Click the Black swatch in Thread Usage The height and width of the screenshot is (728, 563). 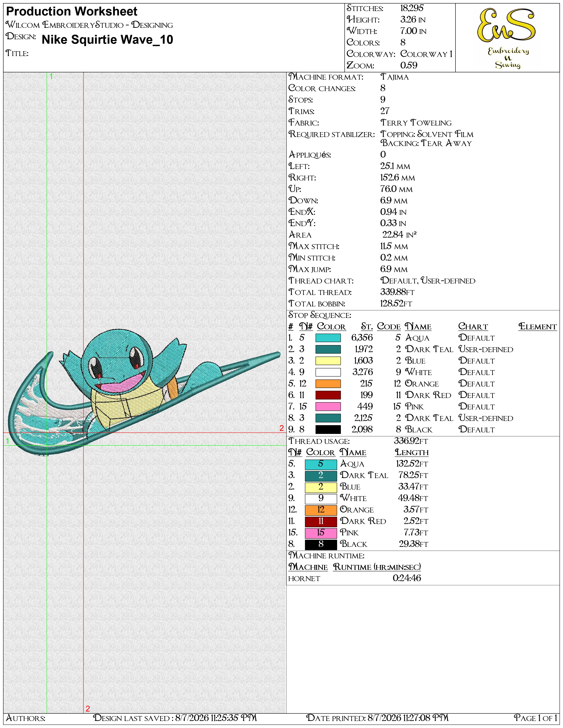(x=321, y=544)
